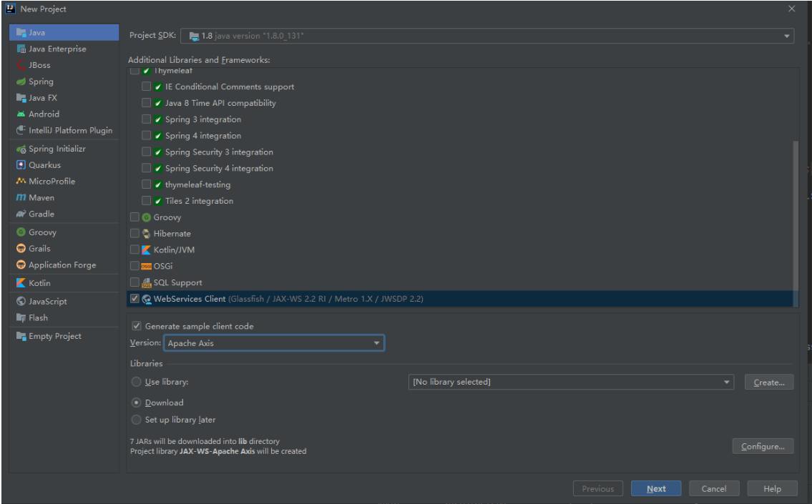This screenshot has width=812, height=504.
Task: Click the OSGi framework icon
Action: coord(147,267)
